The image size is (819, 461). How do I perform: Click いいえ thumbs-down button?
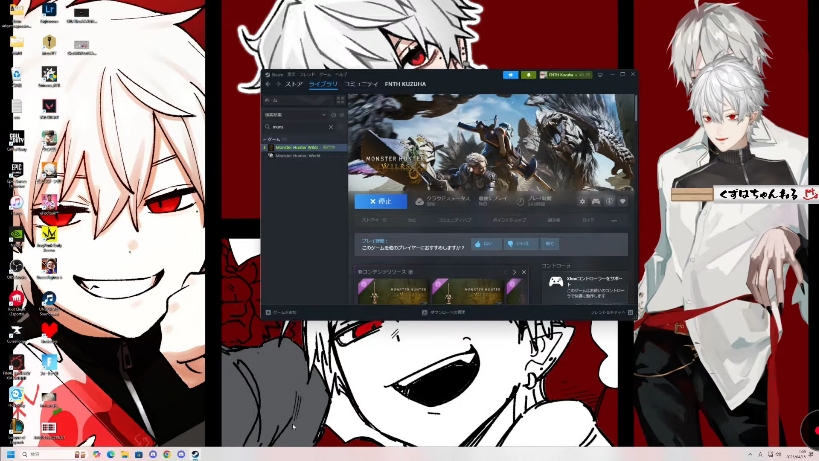tap(520, 244)
